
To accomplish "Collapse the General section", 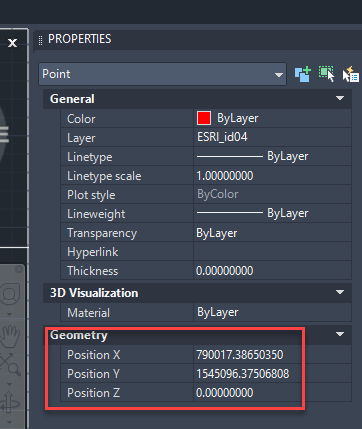I will (x=340, y=98).
